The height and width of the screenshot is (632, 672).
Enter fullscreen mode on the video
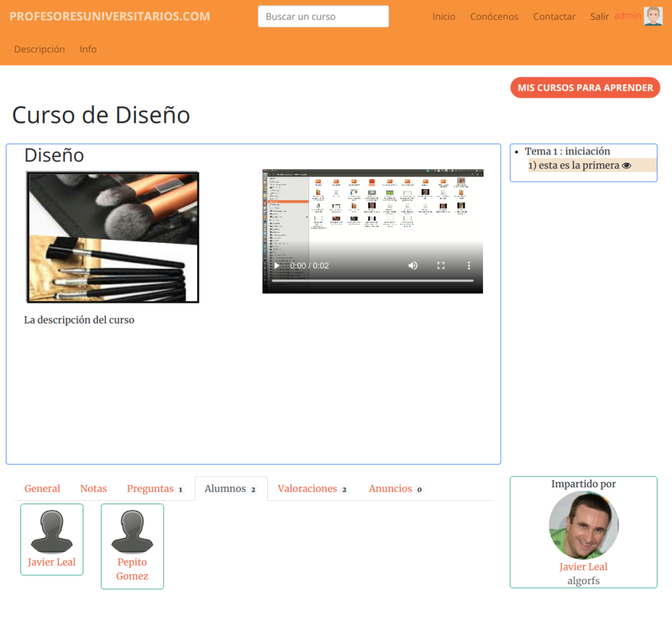[x=441, y=266]
